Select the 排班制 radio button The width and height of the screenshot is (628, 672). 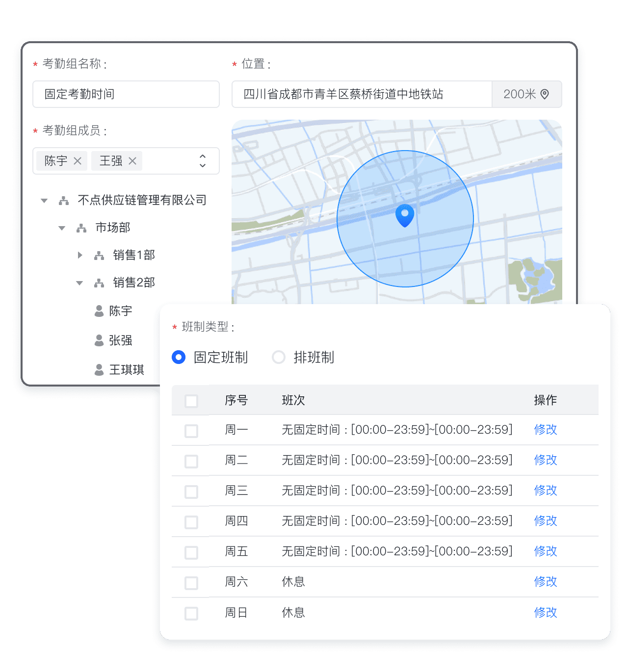coord(279,357)
